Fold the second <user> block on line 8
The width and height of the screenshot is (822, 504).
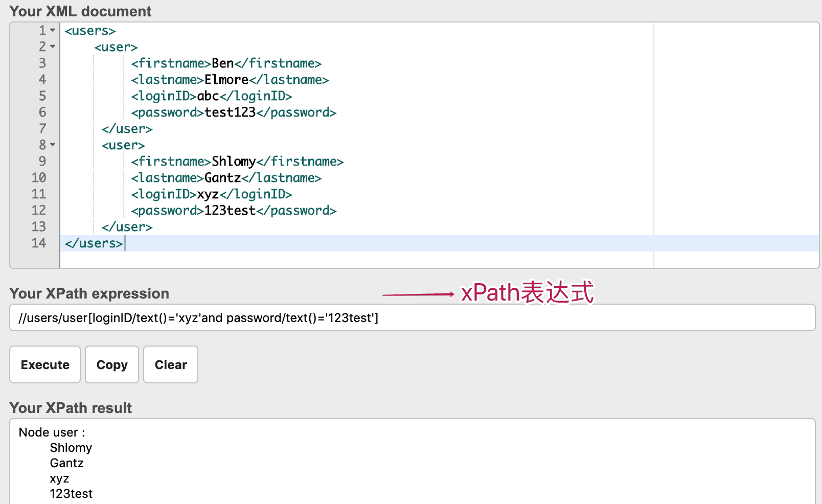53,145
